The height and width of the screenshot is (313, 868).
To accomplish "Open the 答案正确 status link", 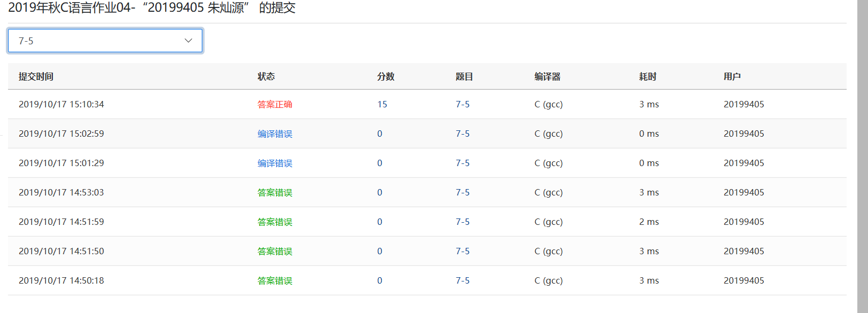I will pyautogui.click(x=275, y=104).
